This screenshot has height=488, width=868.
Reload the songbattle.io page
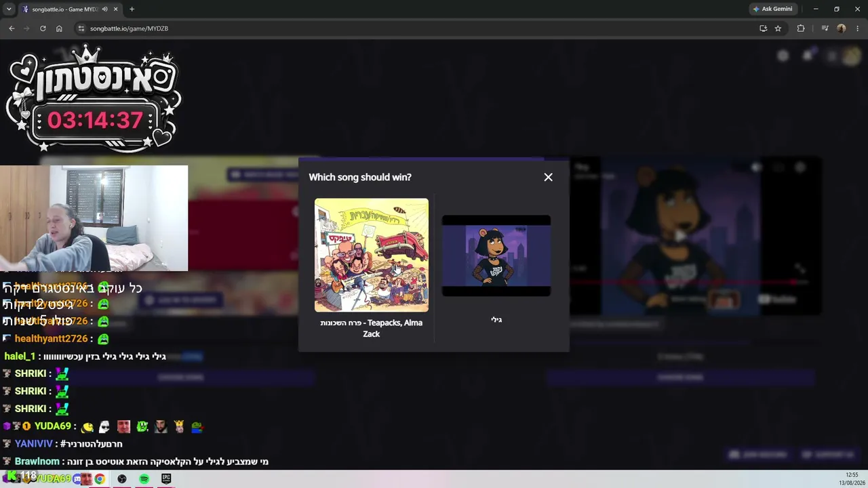click(43, 28)
